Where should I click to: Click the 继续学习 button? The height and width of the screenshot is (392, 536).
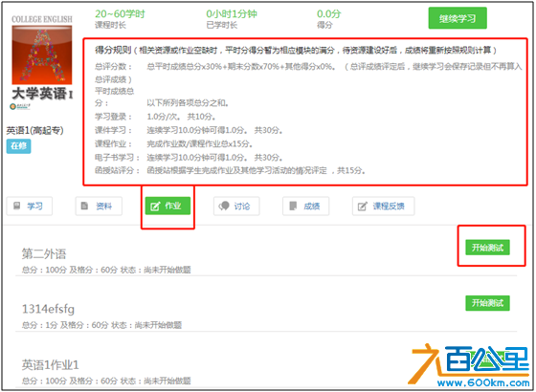[458, 18]
